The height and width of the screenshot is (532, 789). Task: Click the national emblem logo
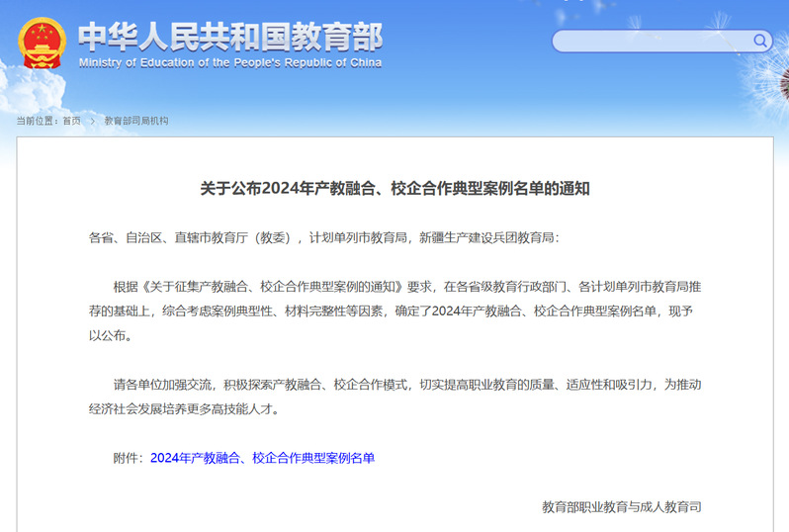click(42, 44)
